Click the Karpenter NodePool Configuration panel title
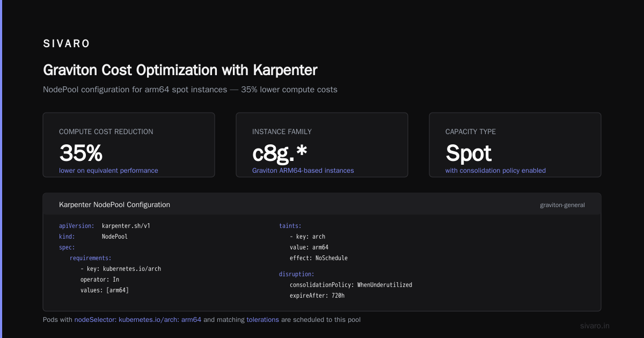The width and height of the screenshot is (644, 338). pos(114,204)
